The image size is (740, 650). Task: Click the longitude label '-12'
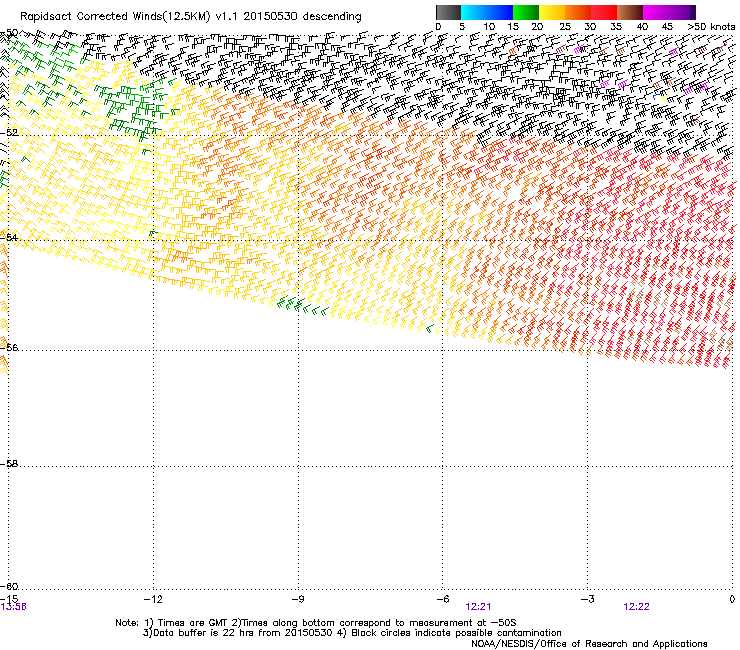point(153,599)
